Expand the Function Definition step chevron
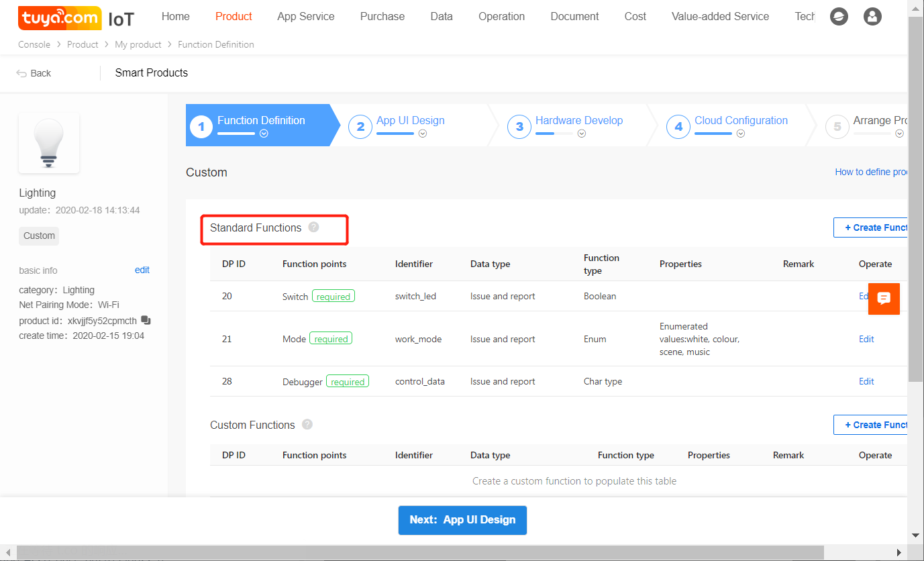924x561 pixels. (x=264, y=134)
